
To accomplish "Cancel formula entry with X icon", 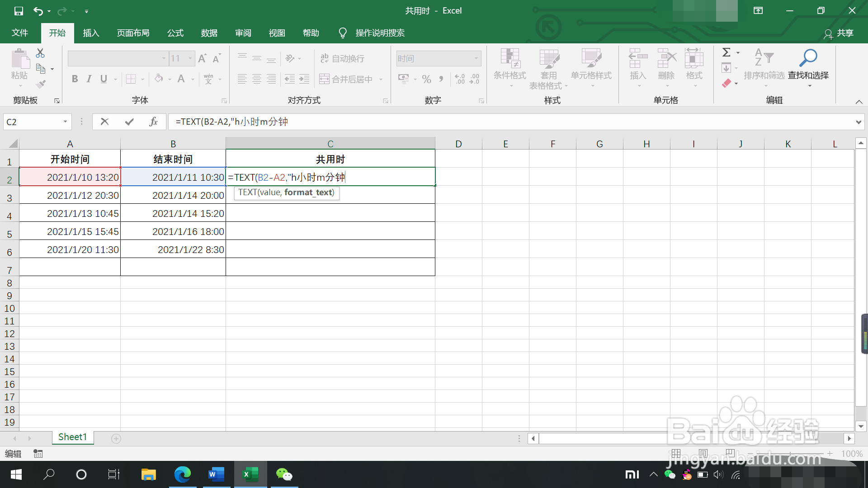I will tap(104, 122).
